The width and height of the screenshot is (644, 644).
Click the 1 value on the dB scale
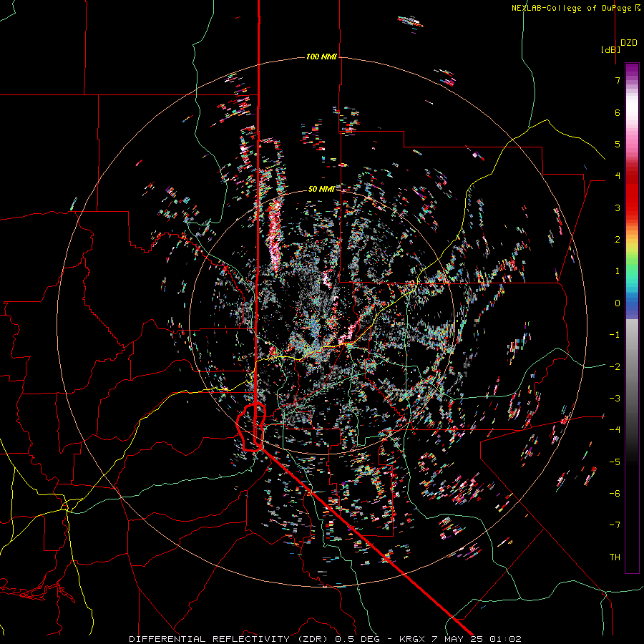618,271
